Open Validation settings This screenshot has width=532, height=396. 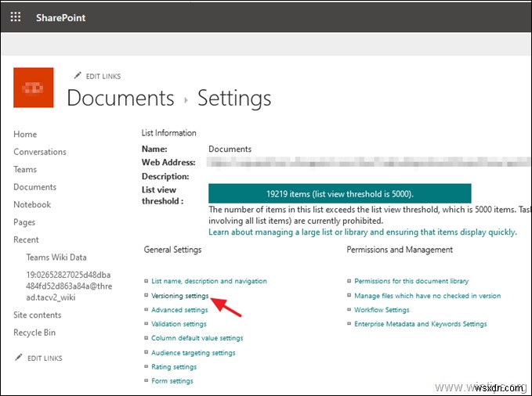pyautogui.click(x=179, y=324)
